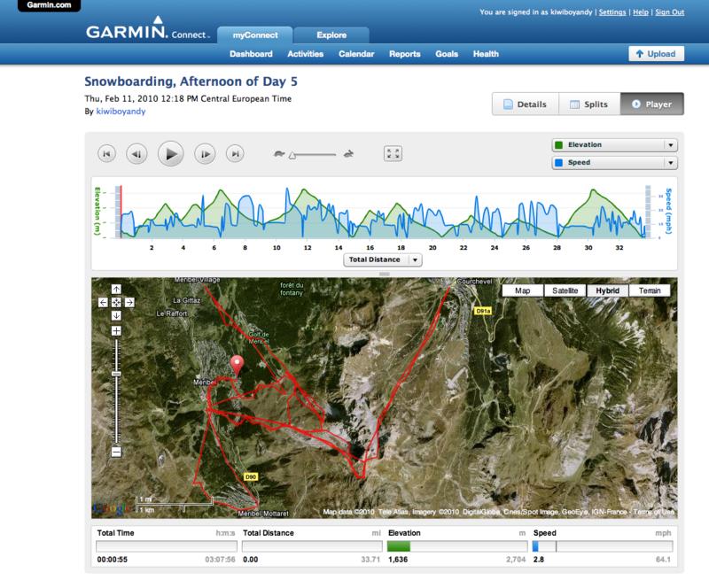The image size is (709, 588).
Task: Skip to the start of the track
Action: tap(106, 153)
